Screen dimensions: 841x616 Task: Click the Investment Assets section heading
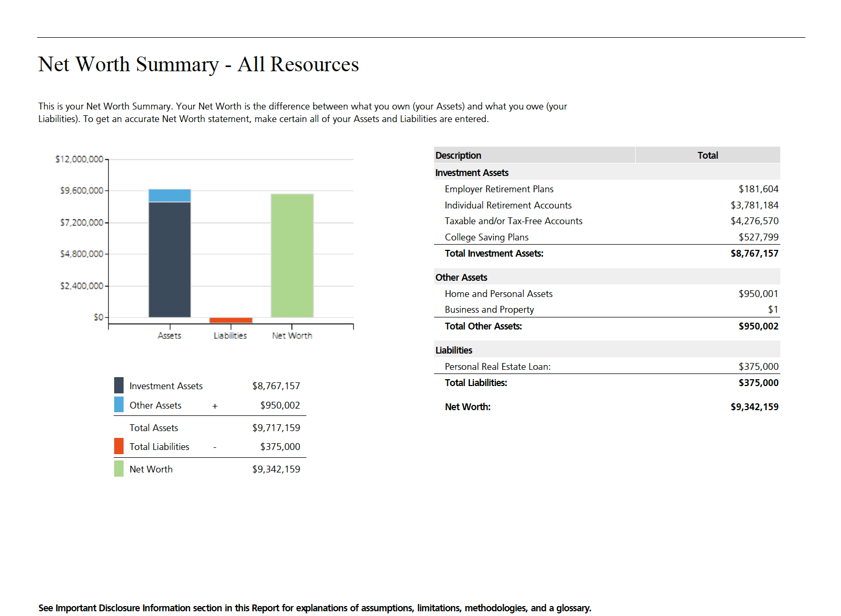tap(472, 173)
